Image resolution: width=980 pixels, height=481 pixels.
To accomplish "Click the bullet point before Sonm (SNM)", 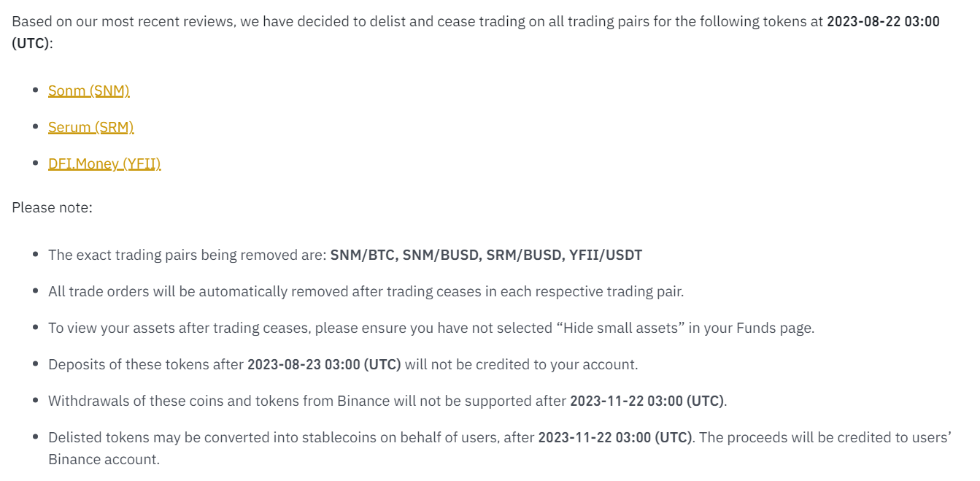I will (35, 91).
